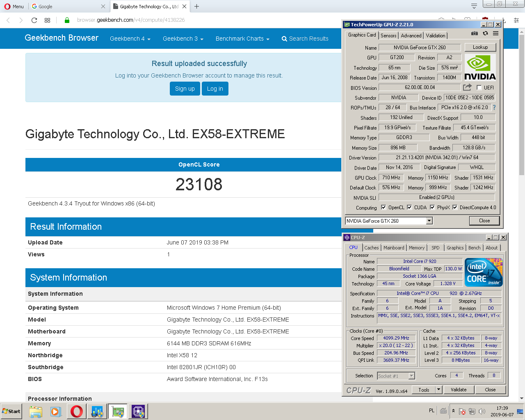The height and width of the screenshot is (420, 525).
Task: Click the PL language indicator in taskbar
Action: pos(431,411)
